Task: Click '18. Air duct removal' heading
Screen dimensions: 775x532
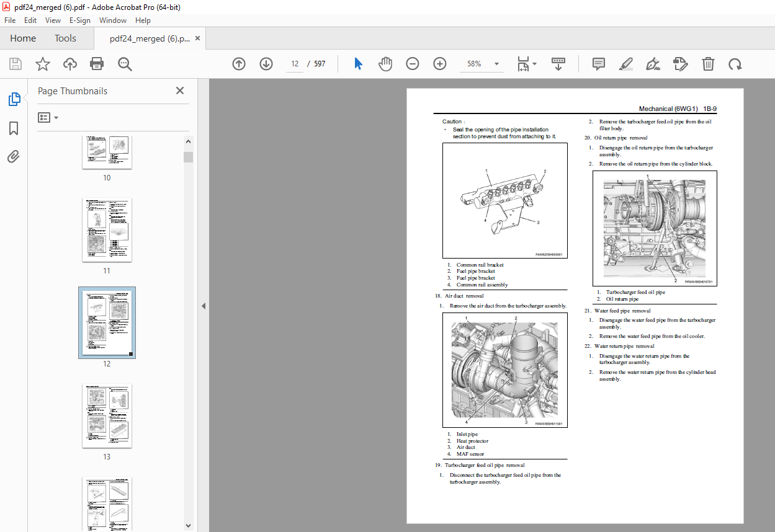Action: click(460, 296)
